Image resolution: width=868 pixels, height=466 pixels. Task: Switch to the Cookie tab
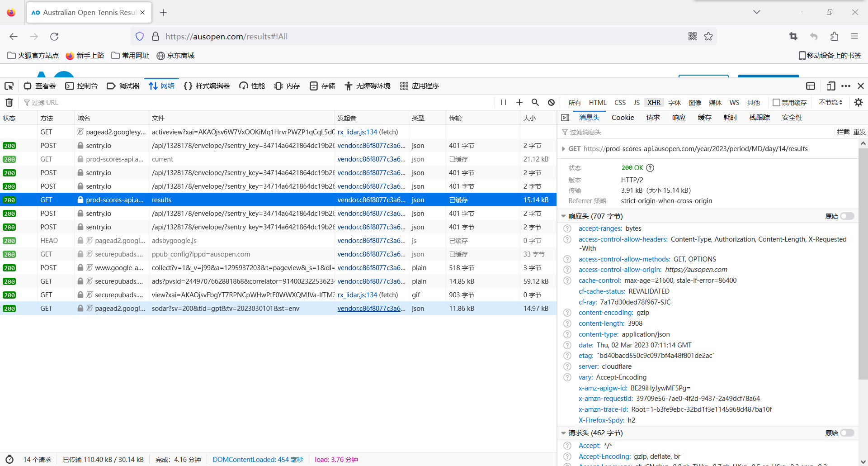[623, 118]
